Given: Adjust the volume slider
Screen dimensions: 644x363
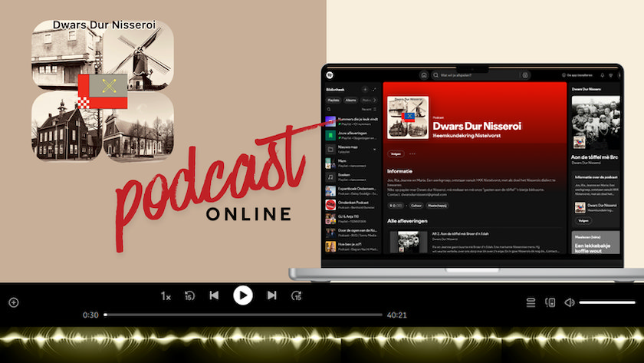Looking at the screenshot, I should (x=607, y=302).
